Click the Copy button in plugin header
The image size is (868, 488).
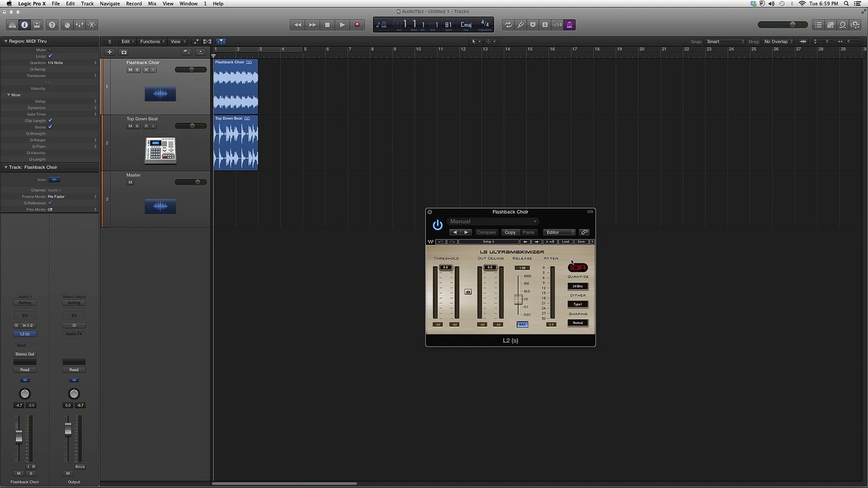pyautogui.click(x=510, y=232)
